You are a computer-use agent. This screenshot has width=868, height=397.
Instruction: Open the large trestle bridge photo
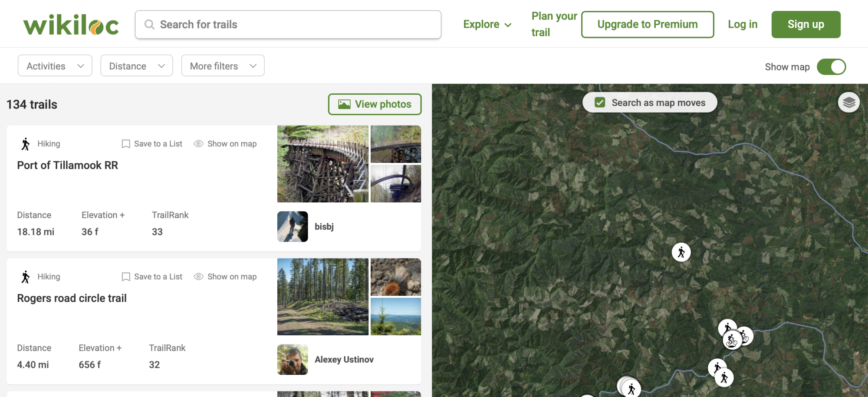coord(323,164)
